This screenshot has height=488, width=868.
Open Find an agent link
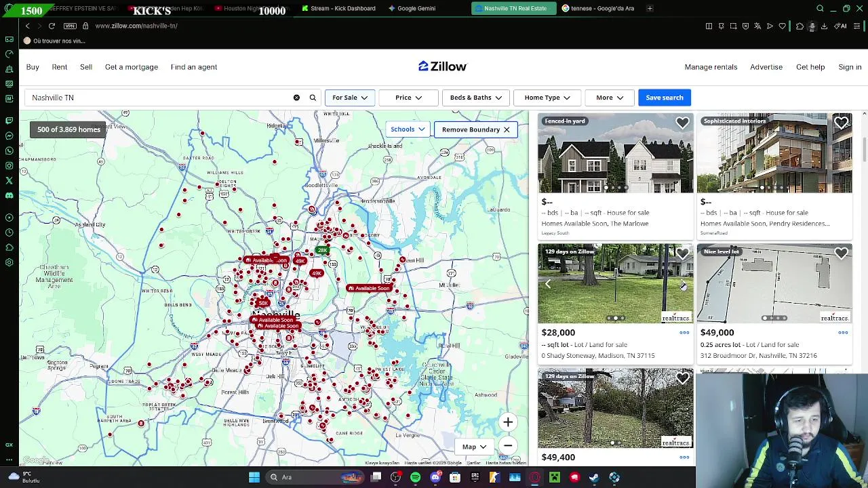click(x=194, y=67)
